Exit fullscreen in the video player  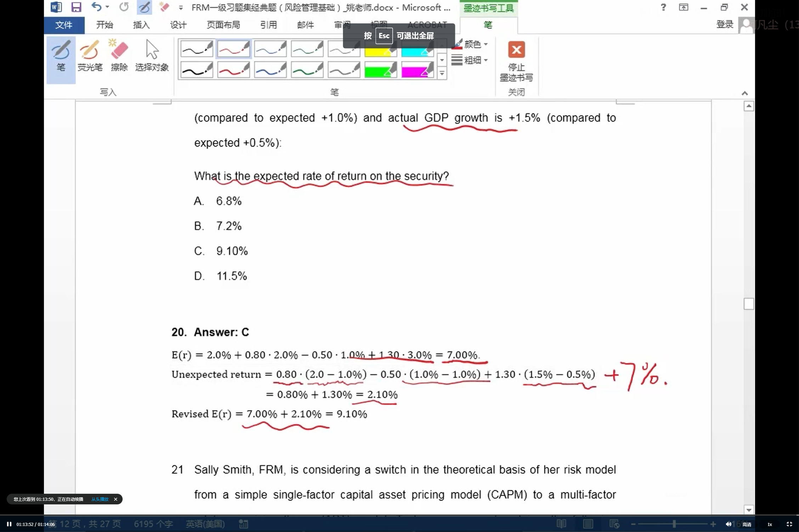click(789, 524)
